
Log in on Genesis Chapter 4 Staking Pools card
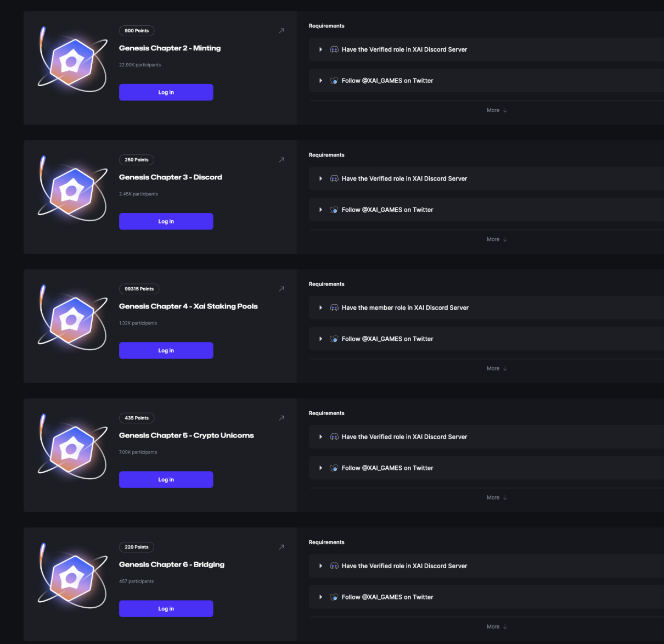click(x=166, y=350)
